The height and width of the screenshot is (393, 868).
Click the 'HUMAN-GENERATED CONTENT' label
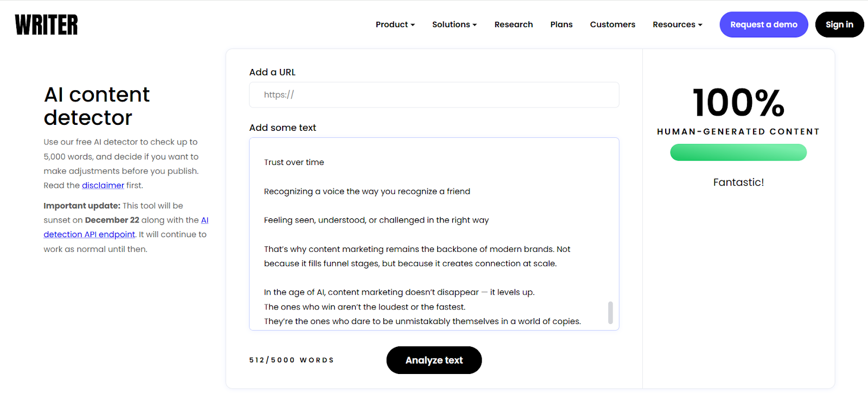point(738,131)
